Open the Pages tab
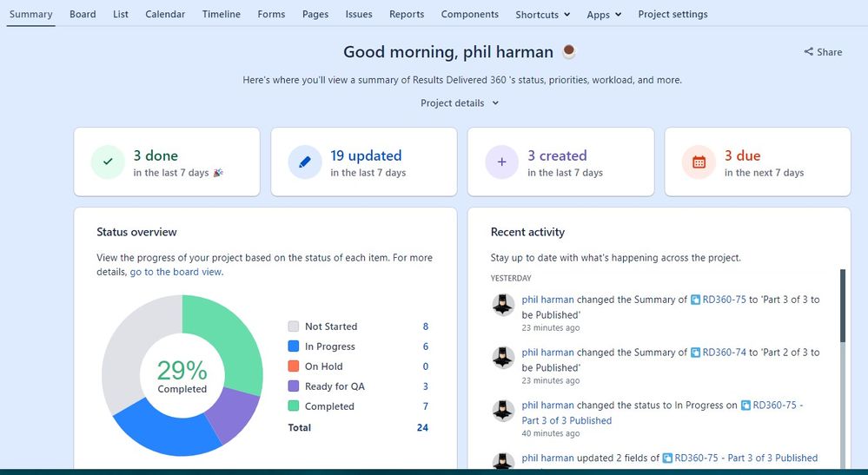The image size is (868, 475). tap(315, 15)
